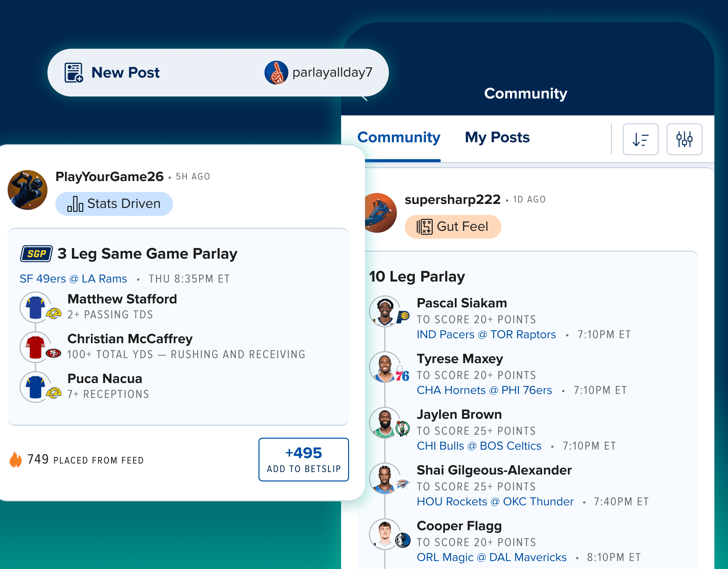Click the Puca Nacua leg name

pos(105,378)
